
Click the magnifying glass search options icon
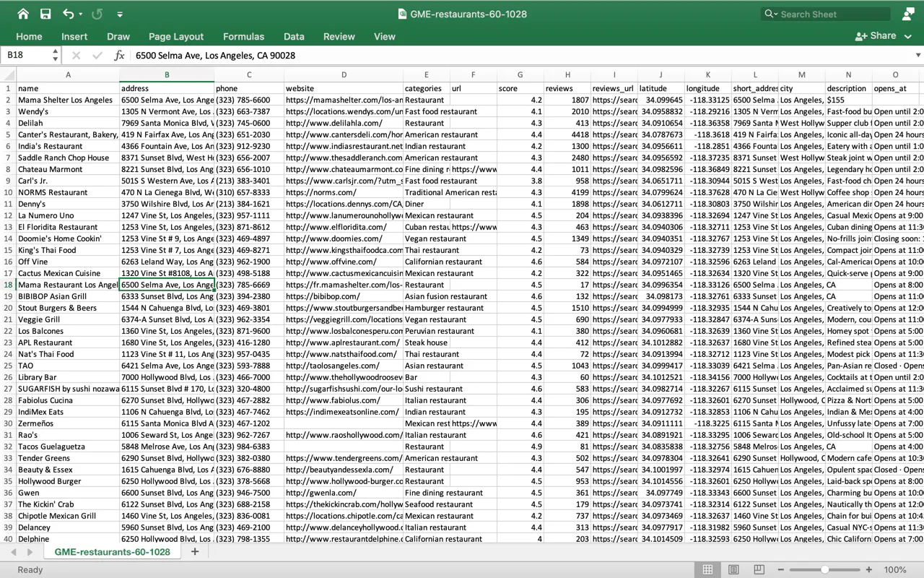(771, 14)
